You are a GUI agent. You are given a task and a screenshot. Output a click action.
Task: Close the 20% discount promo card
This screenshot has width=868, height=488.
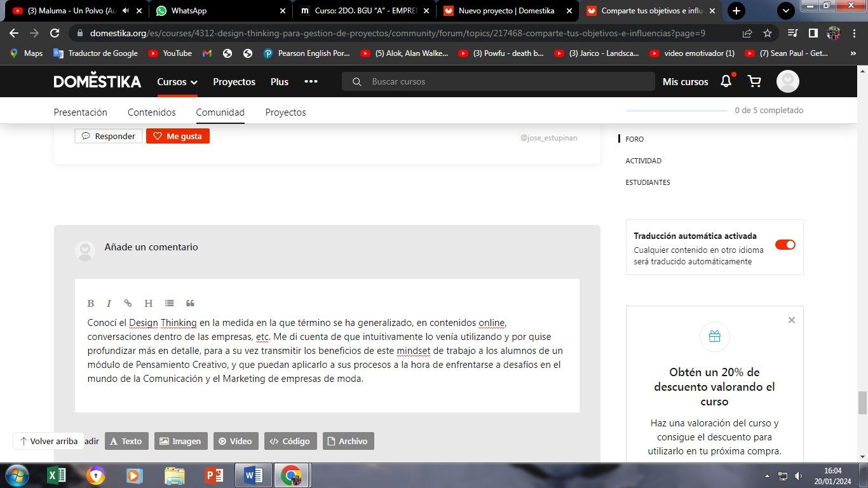pyautogui.click(x=791, y=320)
